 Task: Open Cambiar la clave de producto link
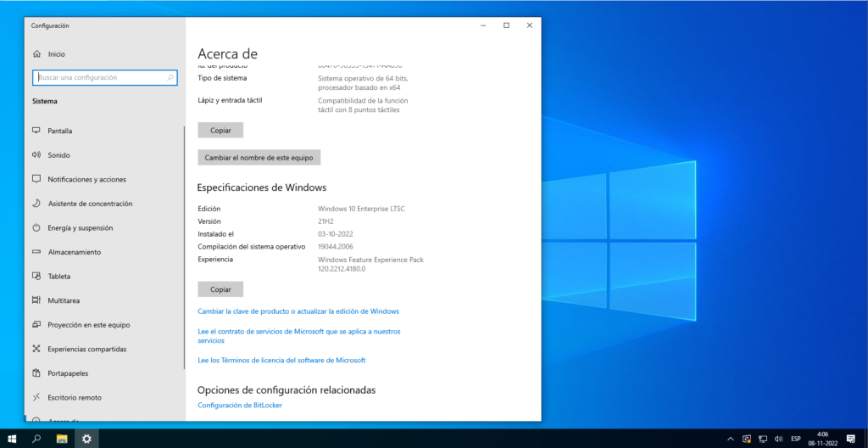[x=298, y=311]
